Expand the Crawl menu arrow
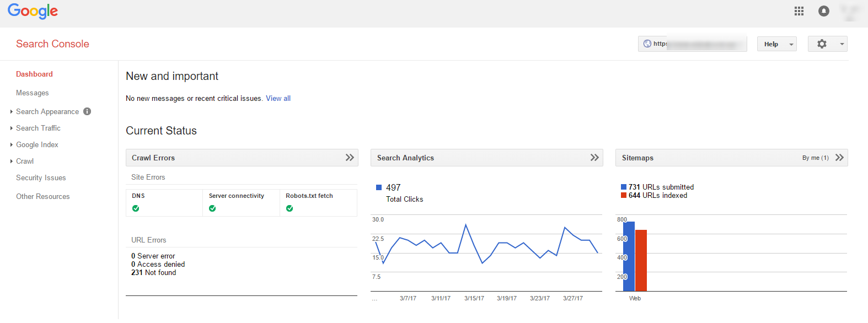Screen dimensions: 868x323 point(12,161)
